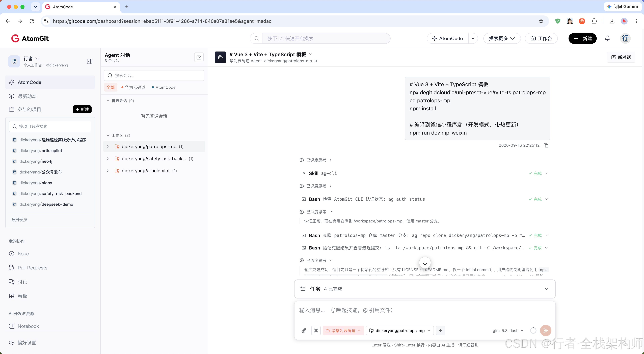This screenshot has height=354, width=644.
Task: Collapse the left sidebar panel icon
Action: pyautogui.click(x=90, y=61)
